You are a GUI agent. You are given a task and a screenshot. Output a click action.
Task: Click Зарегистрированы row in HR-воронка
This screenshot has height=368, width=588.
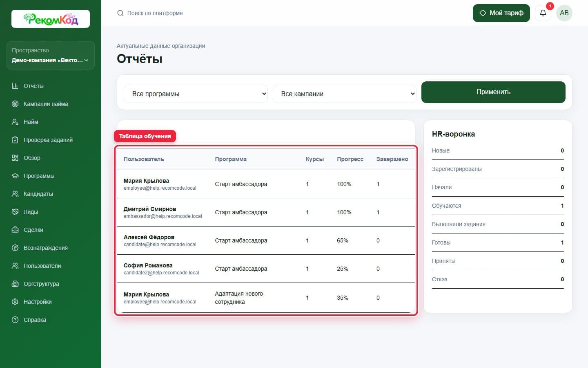[x=498, y=169]
